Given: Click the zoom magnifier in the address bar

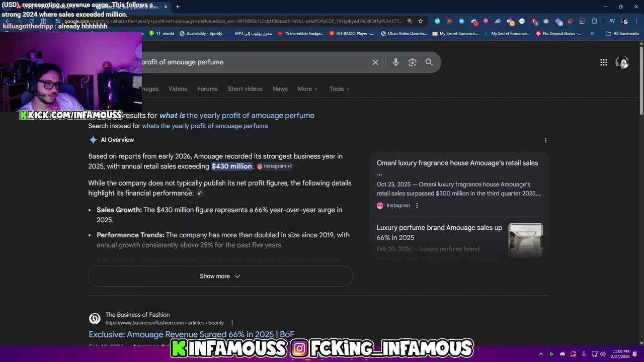Looking at the screenshot, I should pyautogui.click(x=410, y=21).
